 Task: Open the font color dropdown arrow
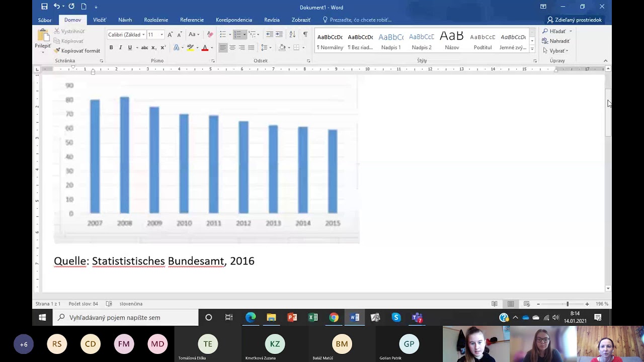pyautogui.click(x=212, y=48)
